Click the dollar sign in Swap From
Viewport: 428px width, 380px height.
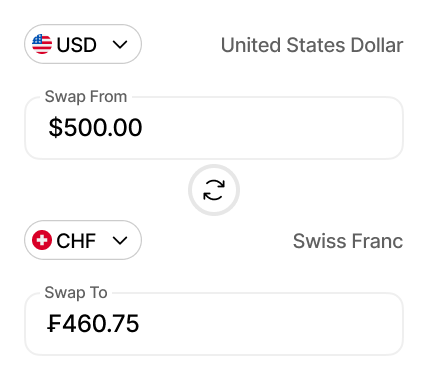click(56, 128)
